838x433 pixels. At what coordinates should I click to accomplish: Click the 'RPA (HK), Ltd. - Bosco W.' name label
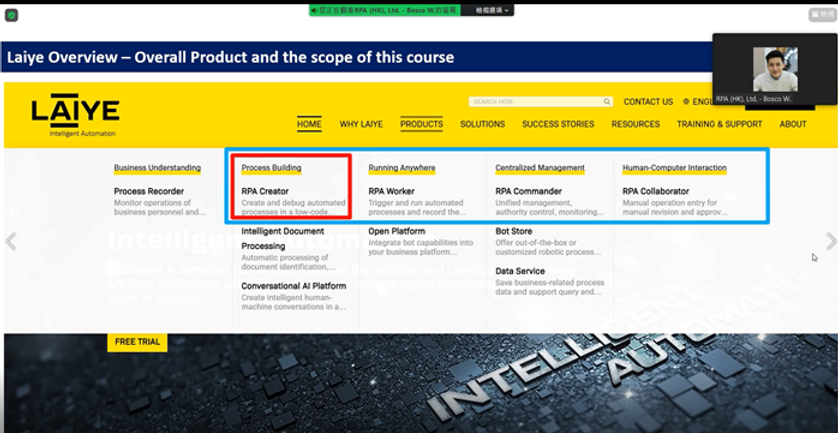click(x=754, y=99)
